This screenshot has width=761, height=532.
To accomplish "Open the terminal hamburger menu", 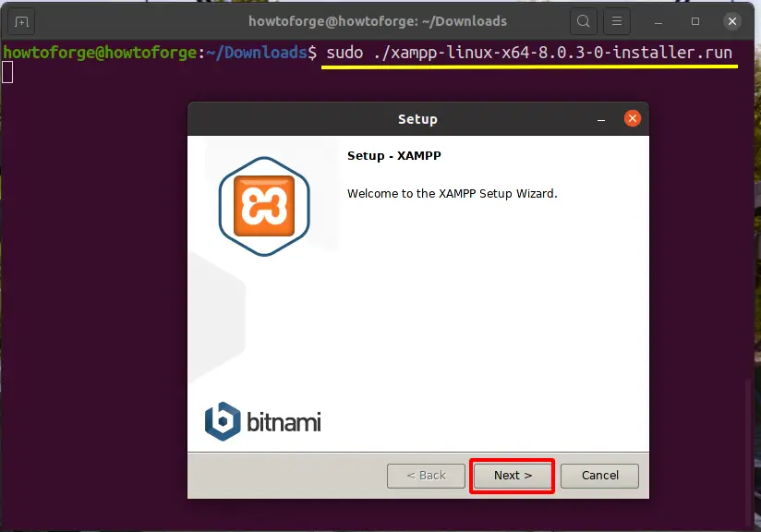I will [618, 21].
